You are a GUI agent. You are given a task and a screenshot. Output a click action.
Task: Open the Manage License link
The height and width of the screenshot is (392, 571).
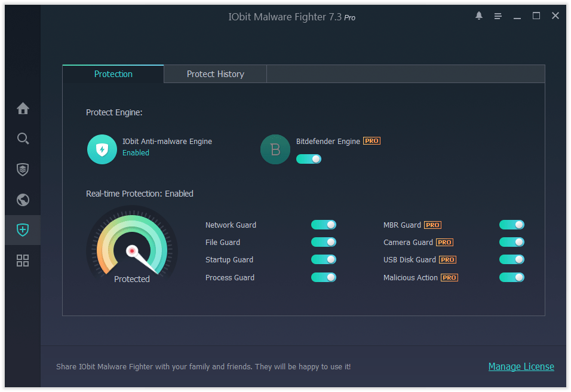click(x=521, y=366)
